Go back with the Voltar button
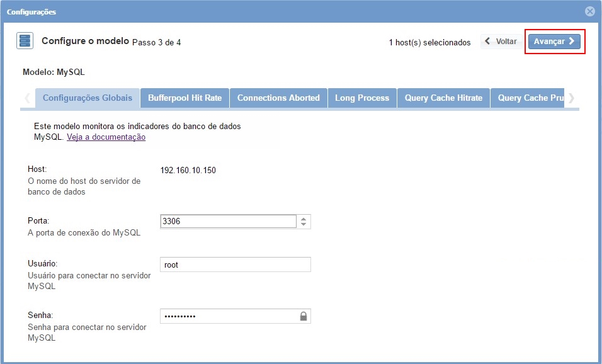Viewport: 602px width, 364px height. pos(501,42)
